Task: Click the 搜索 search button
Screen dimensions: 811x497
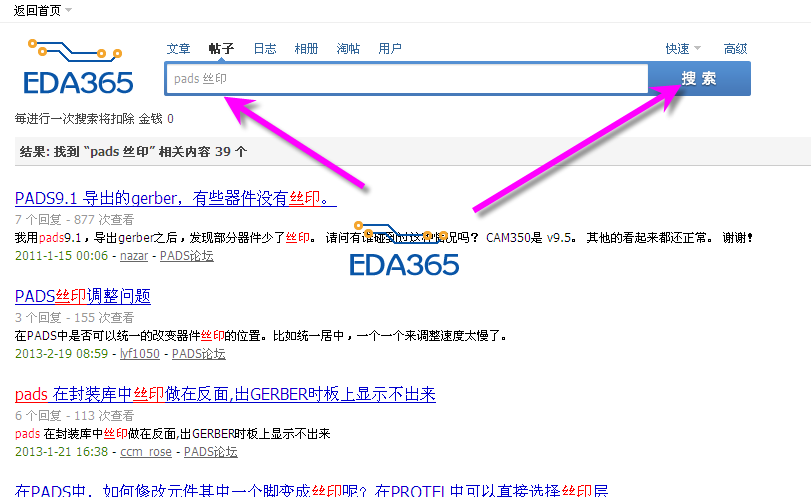Action: pos(699,79)
